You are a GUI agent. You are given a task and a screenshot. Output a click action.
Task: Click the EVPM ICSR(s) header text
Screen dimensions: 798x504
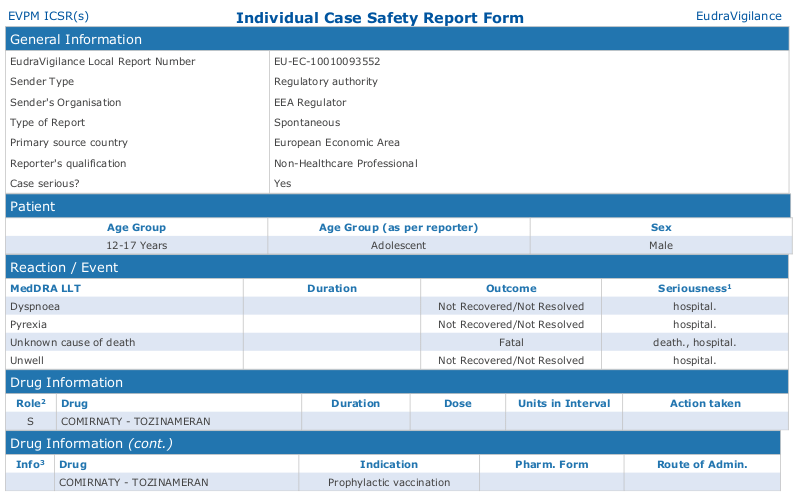[x=48, y=16]
